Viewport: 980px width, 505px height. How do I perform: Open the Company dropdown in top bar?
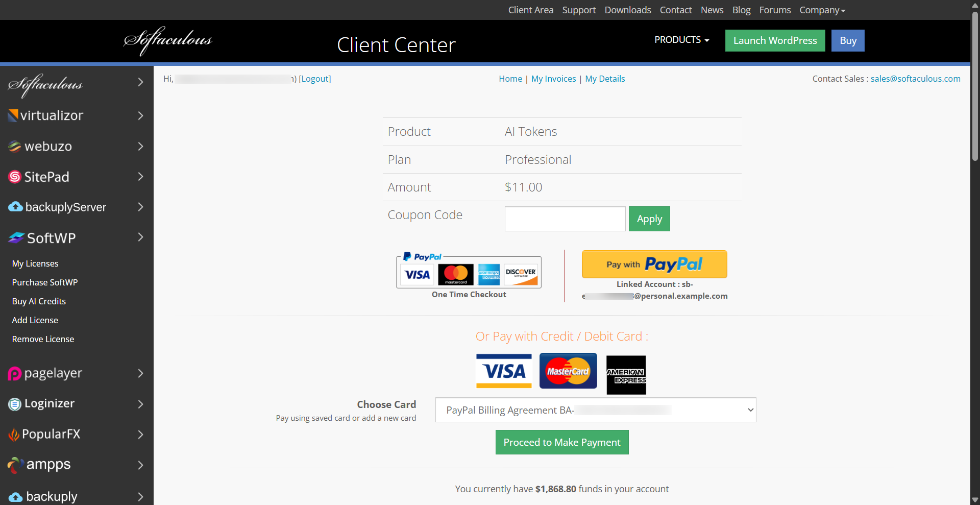pyautogui.click(x=822, y=10)
